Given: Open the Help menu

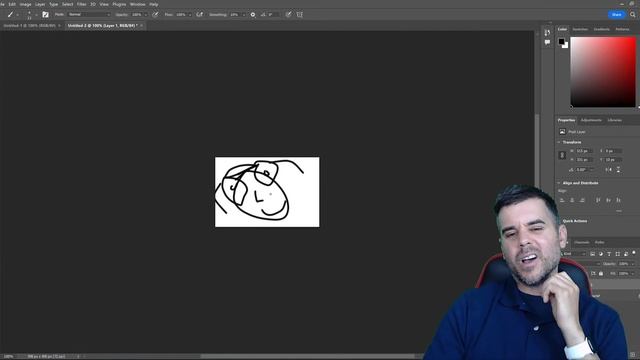Looking at the screenshot, I should tap(153, 4).
